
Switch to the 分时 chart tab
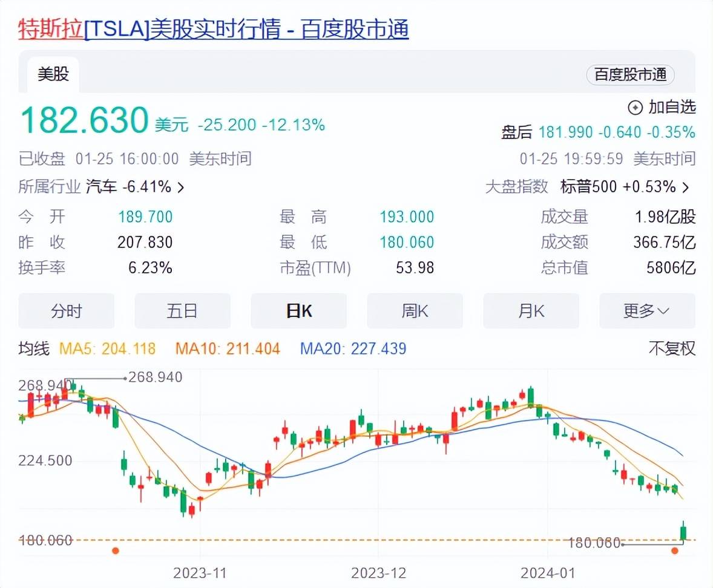67,312
